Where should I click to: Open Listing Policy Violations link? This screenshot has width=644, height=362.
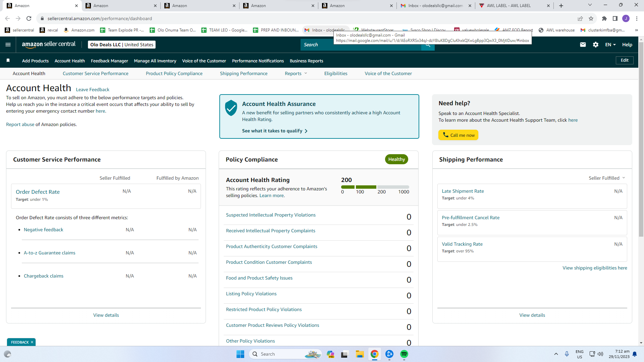click(251, 294)
